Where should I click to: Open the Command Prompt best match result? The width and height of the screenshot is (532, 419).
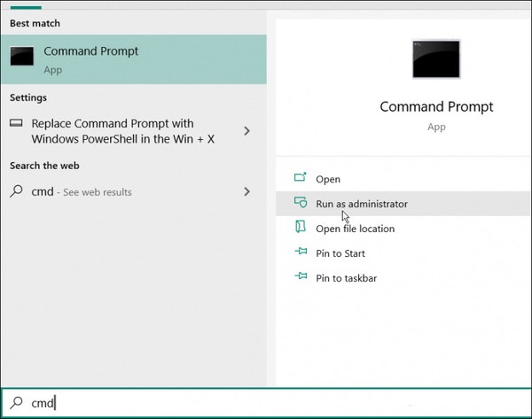134,59
